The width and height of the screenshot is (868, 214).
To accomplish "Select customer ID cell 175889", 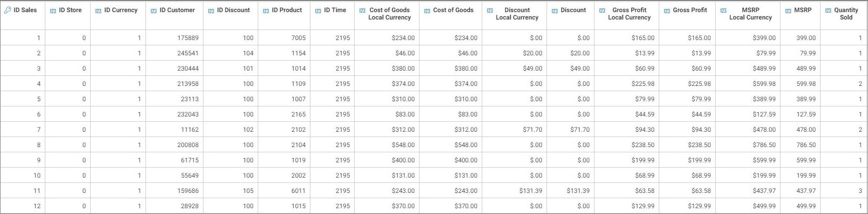I will (188, 38).
